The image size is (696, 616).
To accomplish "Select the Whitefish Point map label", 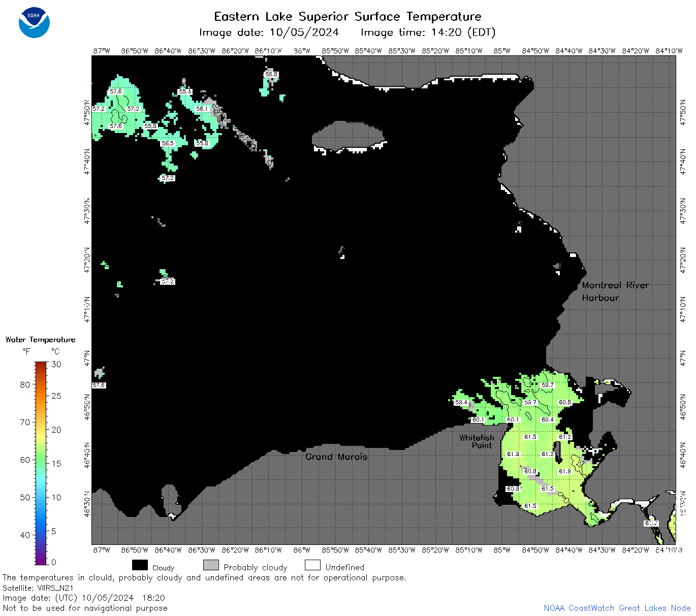I will pyautogui.click(x=477, y=441).
